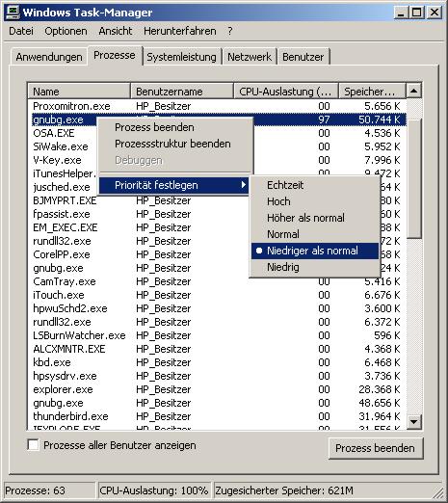The width and height of the screenshot is (448, 503).
Task: Select the CamTray.exe process
Action: (65, 281)
